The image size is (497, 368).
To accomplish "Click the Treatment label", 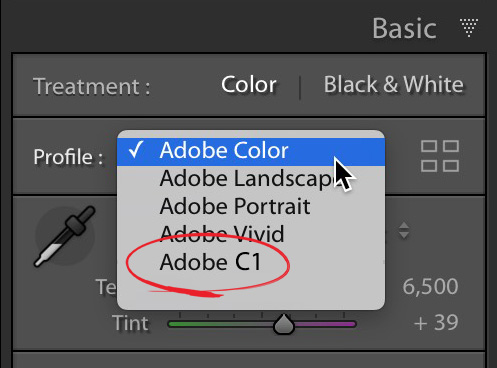I will [x=92, y=86].
